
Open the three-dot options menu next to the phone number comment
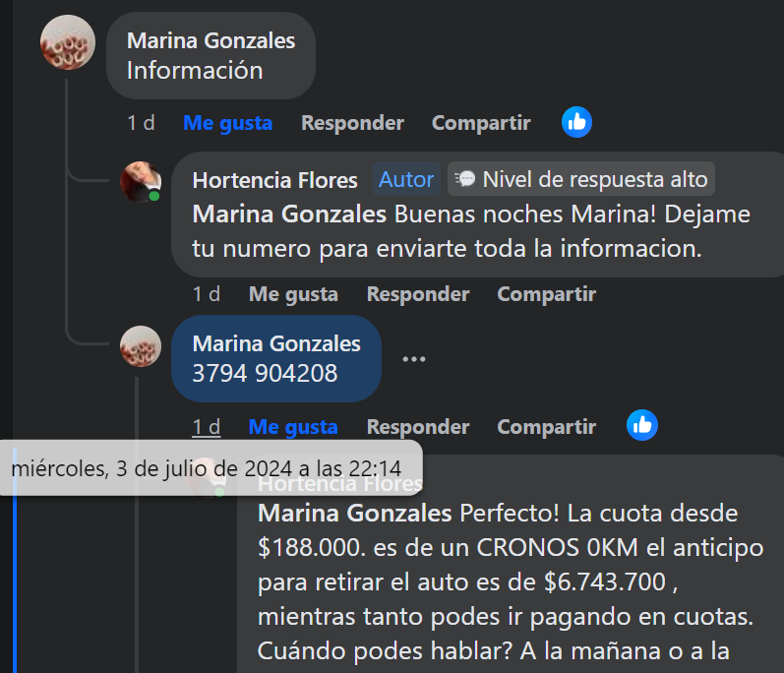pyautogui.click(x=414, y=359)
